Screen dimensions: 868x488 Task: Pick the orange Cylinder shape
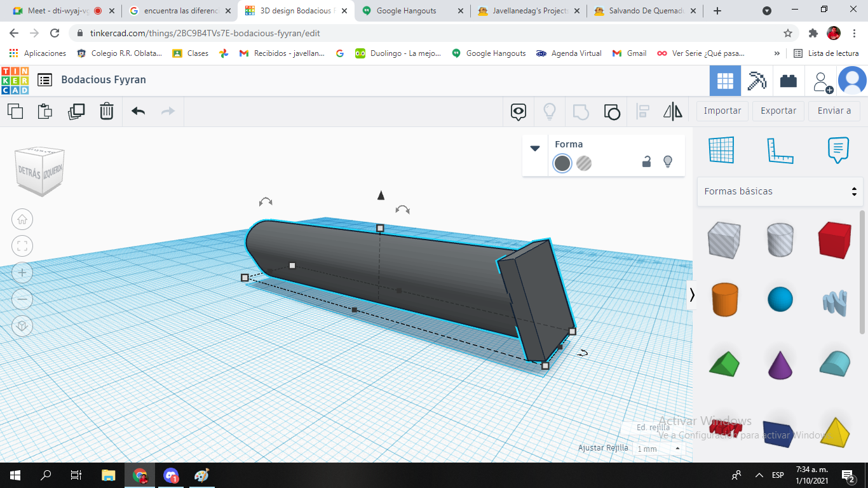pos(724,299)
